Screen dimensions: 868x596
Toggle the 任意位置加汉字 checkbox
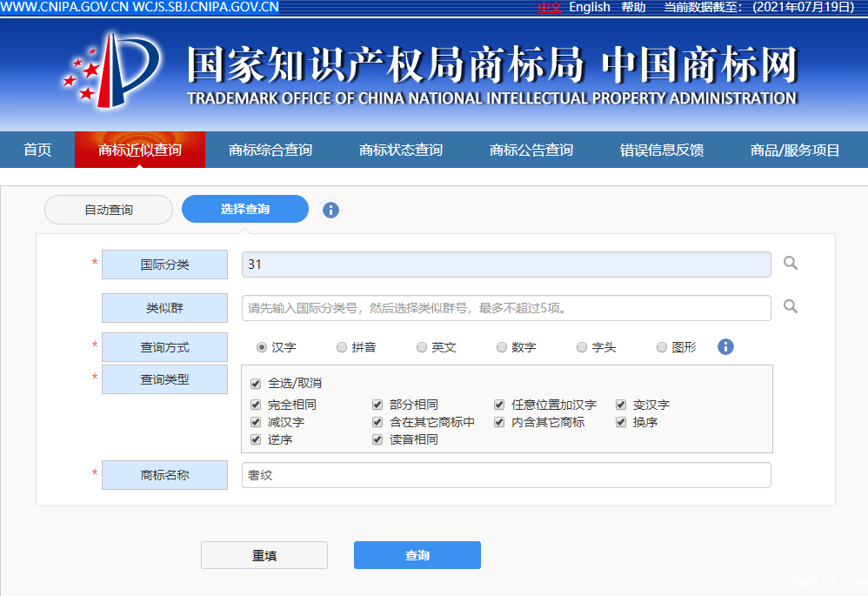point(499,405)
